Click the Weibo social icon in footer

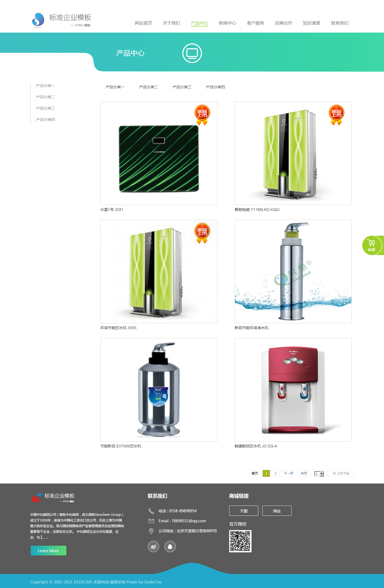coord(153,547)
